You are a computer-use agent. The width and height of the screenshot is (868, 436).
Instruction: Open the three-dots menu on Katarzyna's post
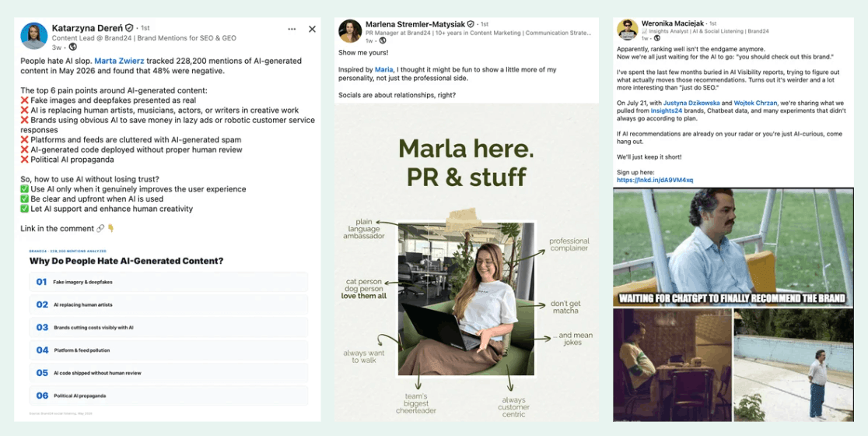point(292,30)
